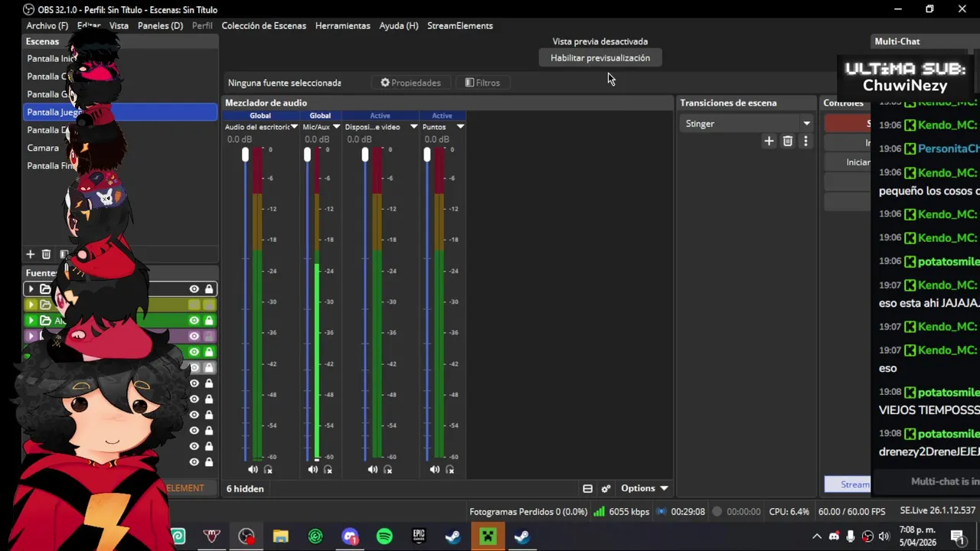Hide the first outlined source group
Viewport: 980px width, 551px height.
(x=194, y=289)
